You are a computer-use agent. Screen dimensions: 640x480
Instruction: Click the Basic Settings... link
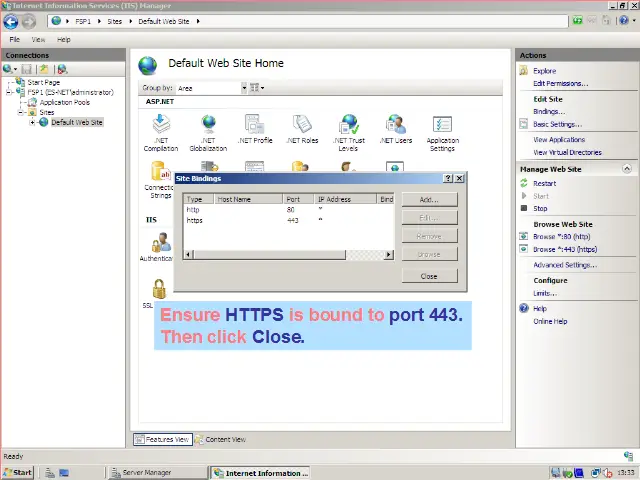(x=558, y=124)
